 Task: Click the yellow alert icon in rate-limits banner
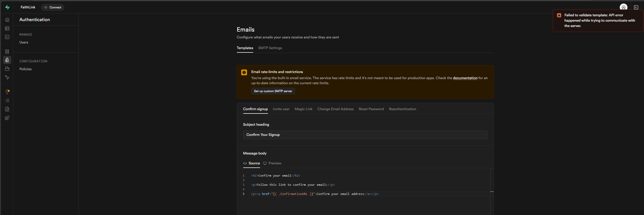pos(244,72)
